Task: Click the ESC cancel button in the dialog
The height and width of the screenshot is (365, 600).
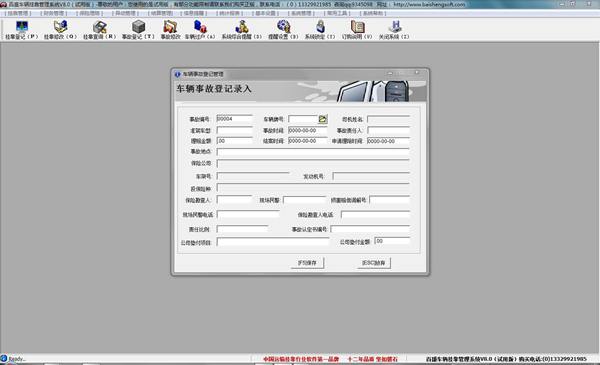Action: pyautogui.click(x=374, y=263)
